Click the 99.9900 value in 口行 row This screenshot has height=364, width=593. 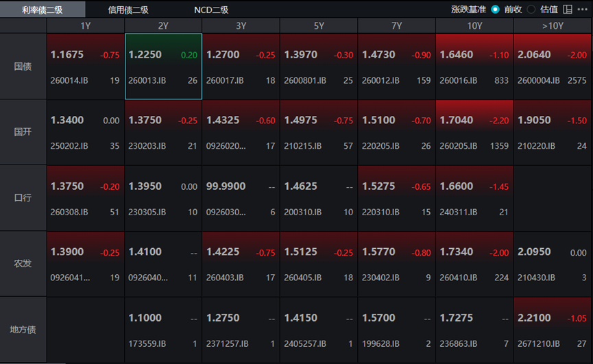tap(226, 186)
